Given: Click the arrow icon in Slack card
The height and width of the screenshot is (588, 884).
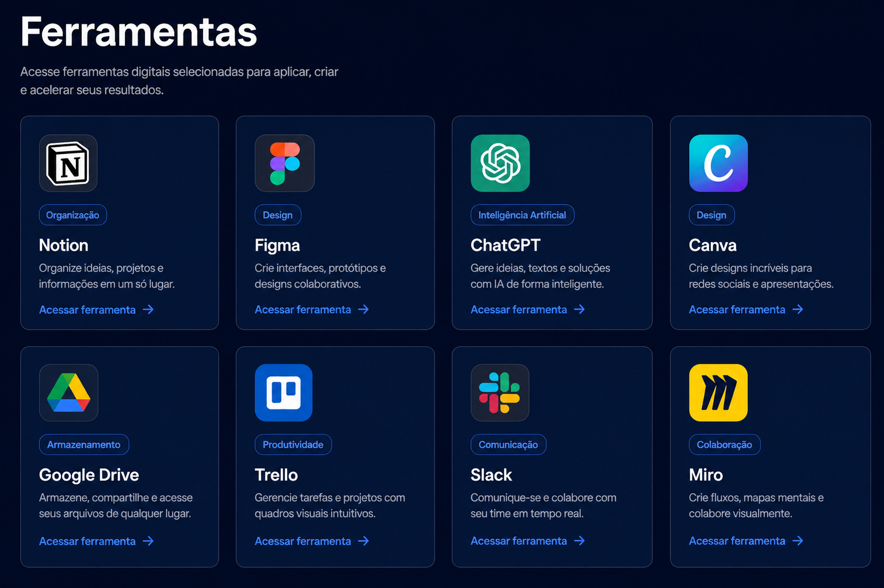Looking at the screenshot, I should [x=580, y=541].
